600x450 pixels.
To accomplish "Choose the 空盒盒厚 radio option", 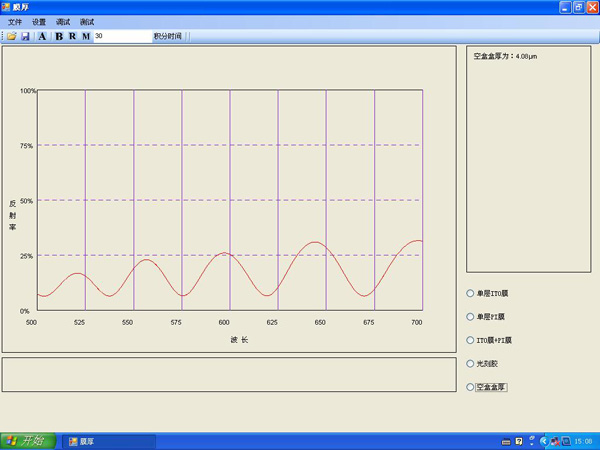I will pyautogui.click(x=471, y=387).
